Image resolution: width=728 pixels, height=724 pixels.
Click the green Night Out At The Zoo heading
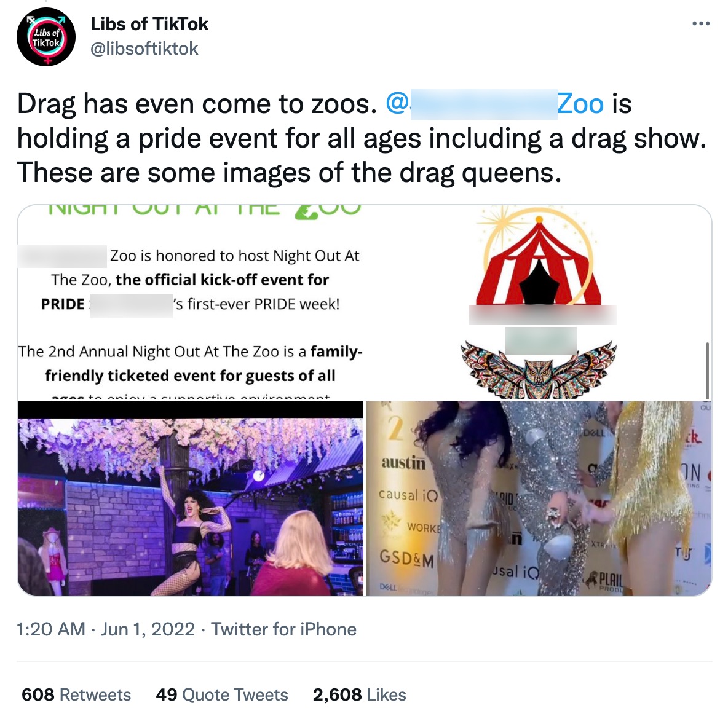(204, 210)
